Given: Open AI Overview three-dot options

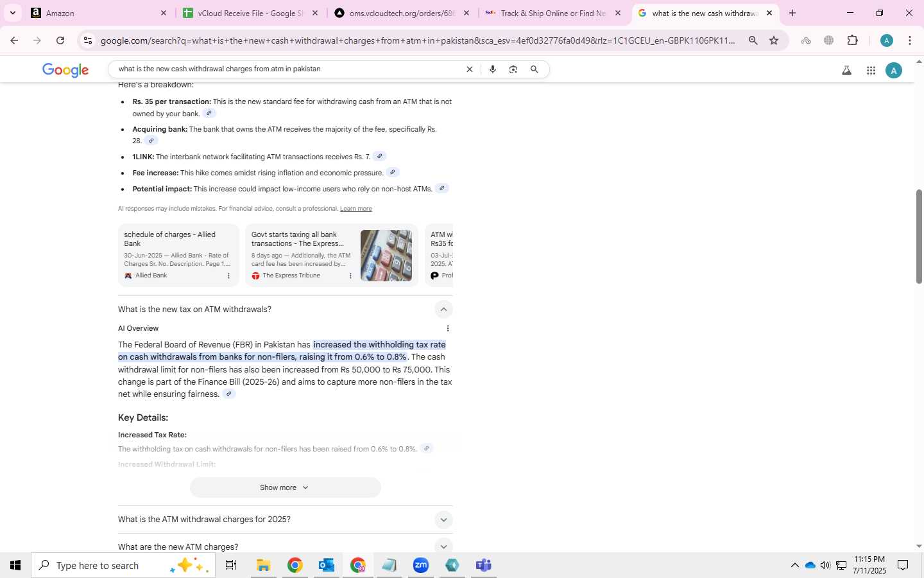Looking at the screenshot, I should tap(447, 328).
